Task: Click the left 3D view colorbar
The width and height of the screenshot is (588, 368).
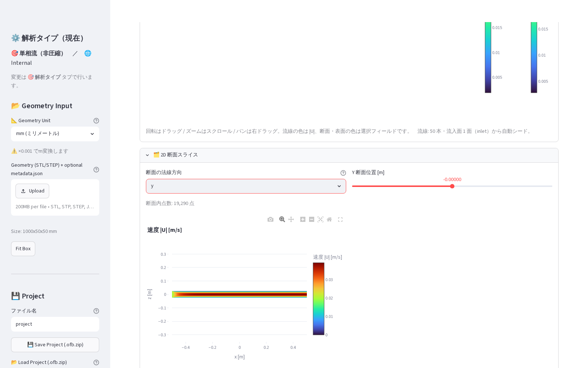Action: pos(488,57)
